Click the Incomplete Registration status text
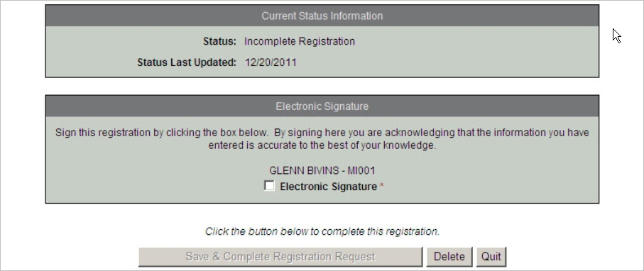The image size is (644, 271). pos(300,41)
